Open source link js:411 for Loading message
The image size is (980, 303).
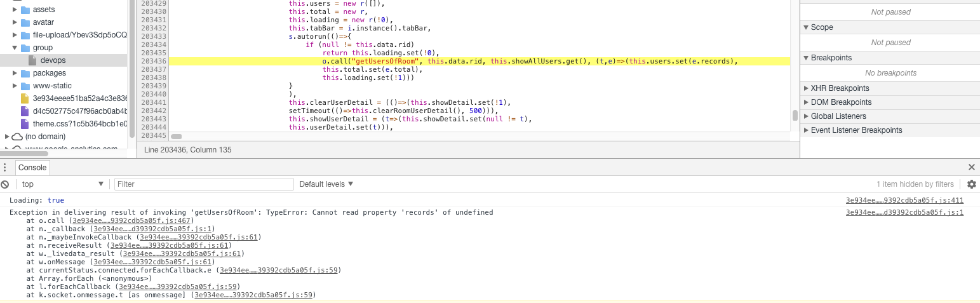[904, 200]
